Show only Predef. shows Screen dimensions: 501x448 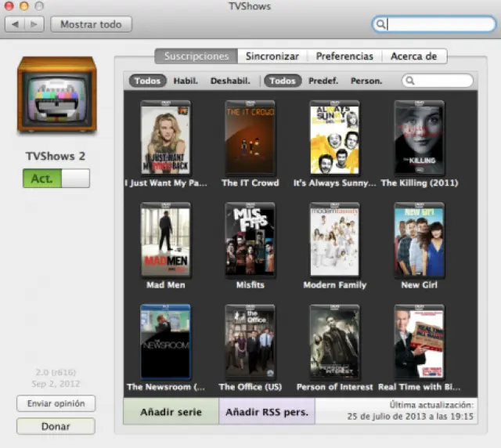323,81
